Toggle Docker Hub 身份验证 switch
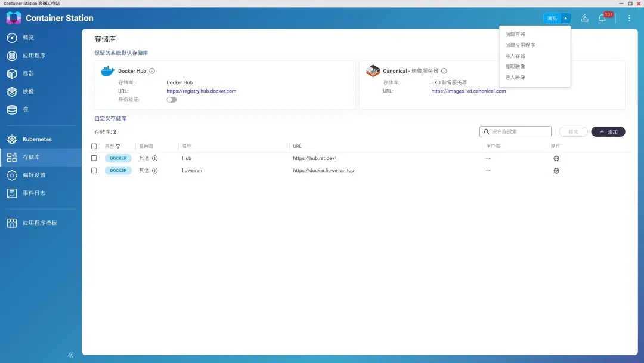Image resolution: width=644 pixels, height=363 pixels. [x=171, y=100]
